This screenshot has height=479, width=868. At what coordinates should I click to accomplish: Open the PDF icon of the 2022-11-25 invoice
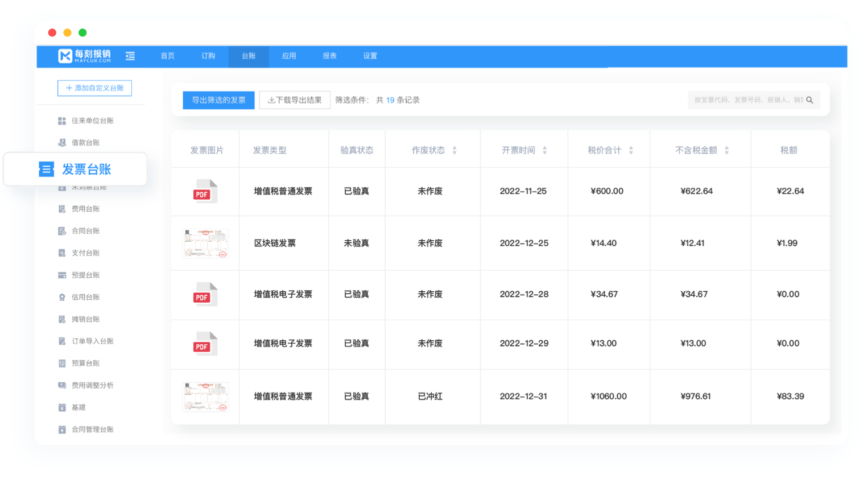click(x=205, y=192)
